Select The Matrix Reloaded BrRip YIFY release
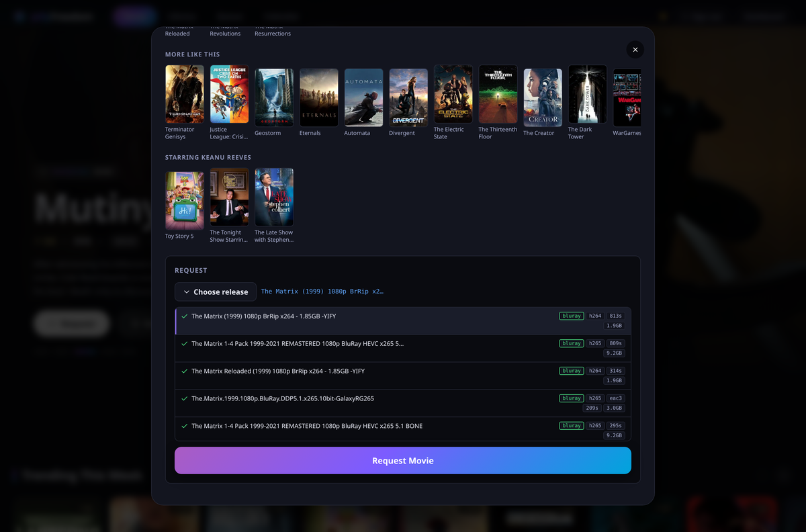 point(403,376)
